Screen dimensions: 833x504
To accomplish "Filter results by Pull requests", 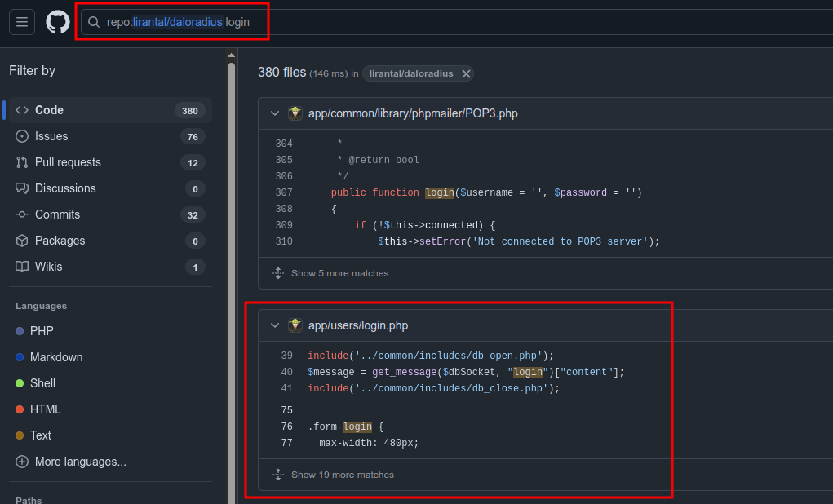I will pyautogui.click(x=68, y=162).
